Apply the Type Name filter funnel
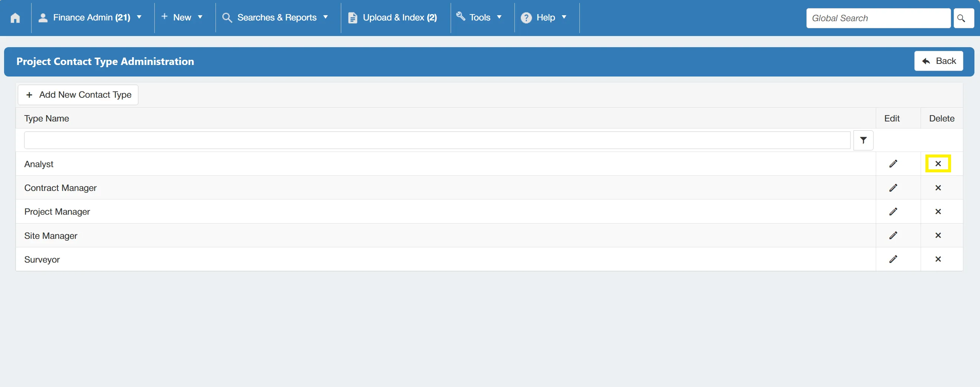Screen dimensions: 980x387 pyautogui.click(x=863, y=140)
